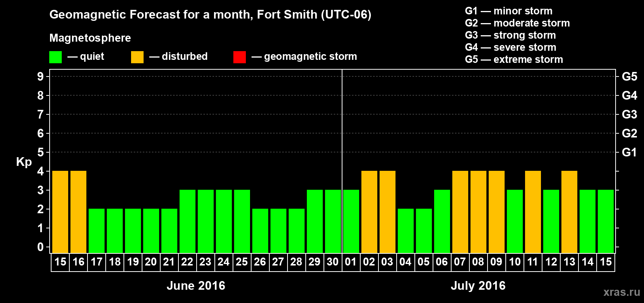Click the geomagnetic storm legend label
Image resolution: width=644 pixels, height=303 pixels.
pyautogui.click(x=310, y=57)
